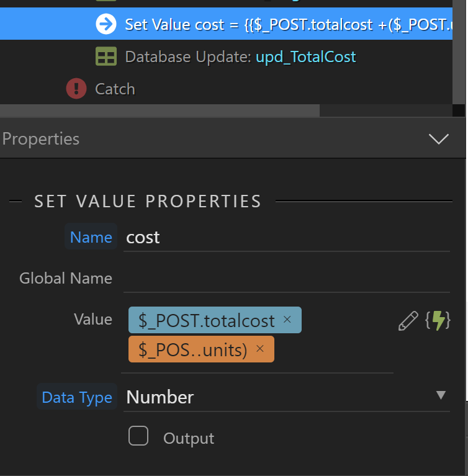Click the blue Data Type label

click(77, 397)
